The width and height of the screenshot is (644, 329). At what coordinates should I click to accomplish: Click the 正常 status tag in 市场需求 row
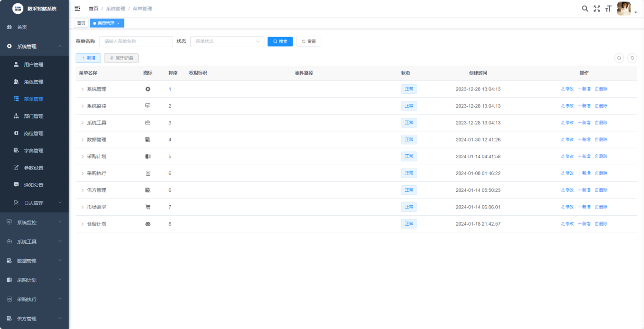click(x=409, y=207)
